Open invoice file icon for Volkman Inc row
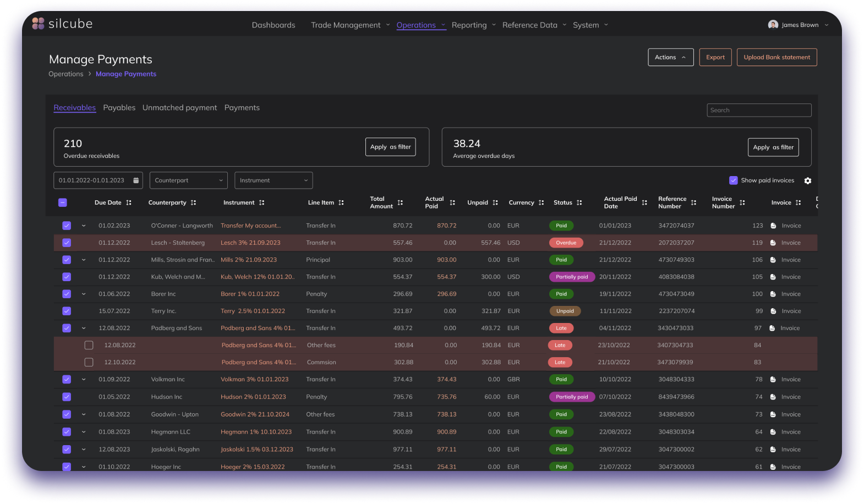The width and height of the screenshot is (864, 504). [773, 379]
